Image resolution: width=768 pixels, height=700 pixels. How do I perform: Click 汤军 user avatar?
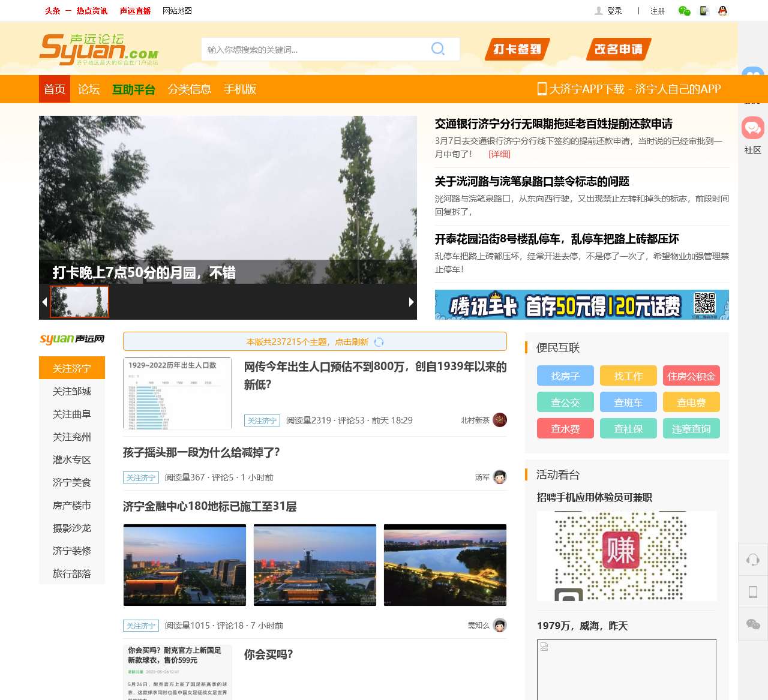(500, 477)
